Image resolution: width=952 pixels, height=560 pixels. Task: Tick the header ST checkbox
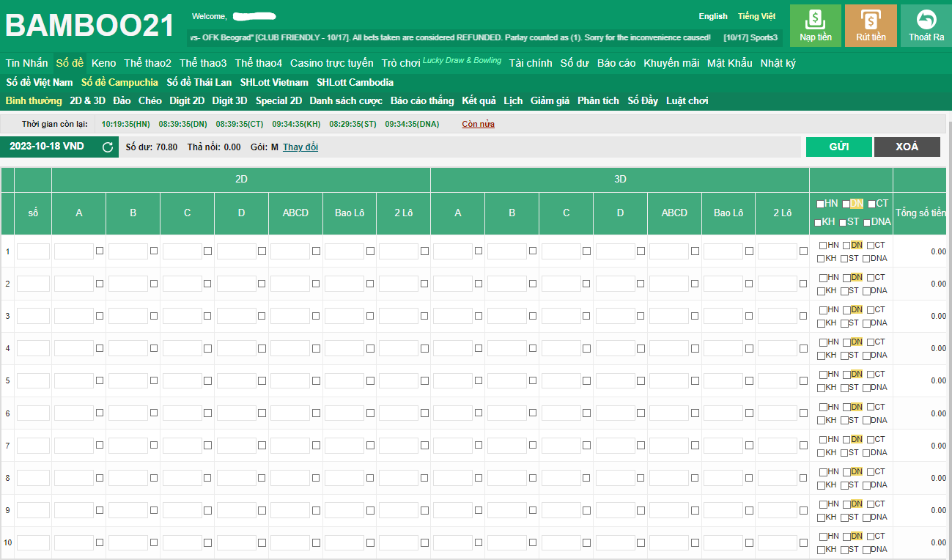pyautogui.click(x=844, y=222)
